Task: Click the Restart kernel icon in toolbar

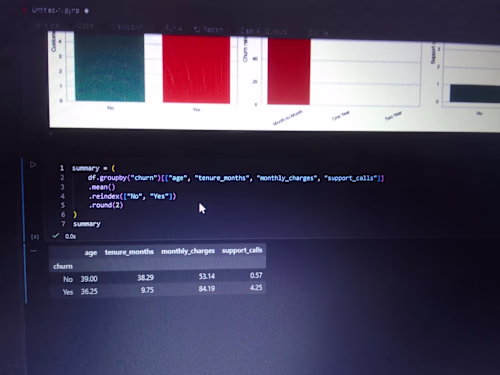Action: coord(197,29)
